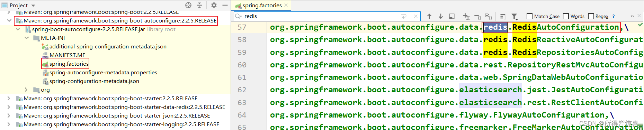Click the green inspection checkmark in editor
Viewport: 644px width, 130px height.
(640, 25)
